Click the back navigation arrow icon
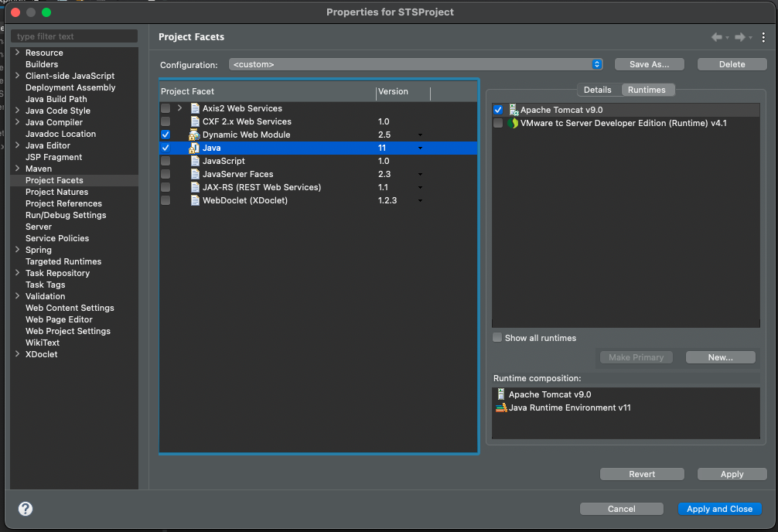Viewport: 778px width, 532px height. tap(716, 37)
